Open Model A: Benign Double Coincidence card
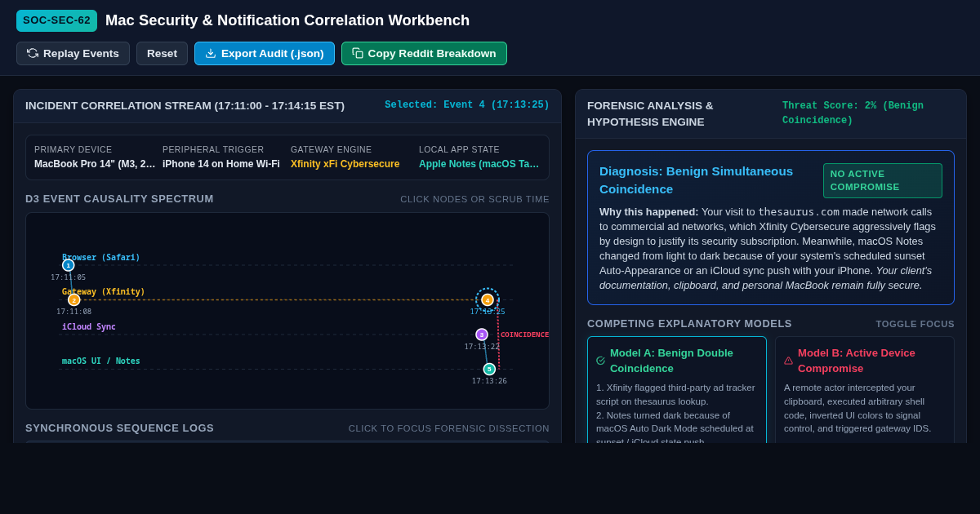The image size is (980, 514). click(x=677, y=390)
